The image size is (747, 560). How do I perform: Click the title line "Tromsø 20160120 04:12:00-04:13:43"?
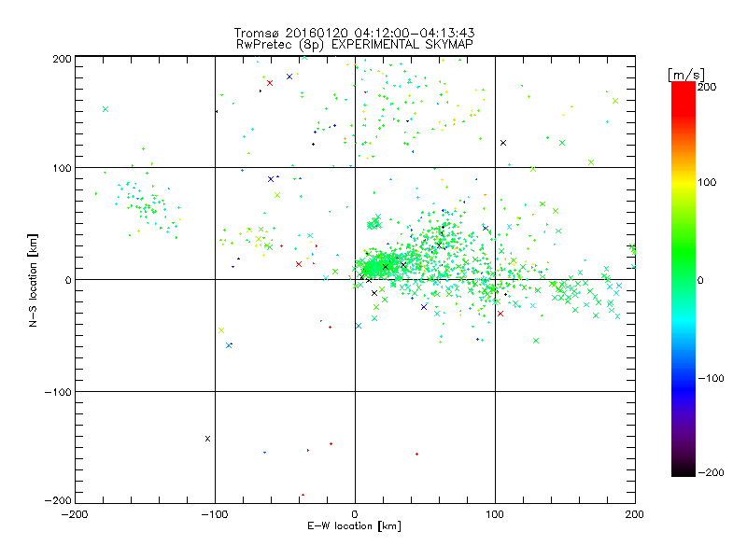pos(354,33)
